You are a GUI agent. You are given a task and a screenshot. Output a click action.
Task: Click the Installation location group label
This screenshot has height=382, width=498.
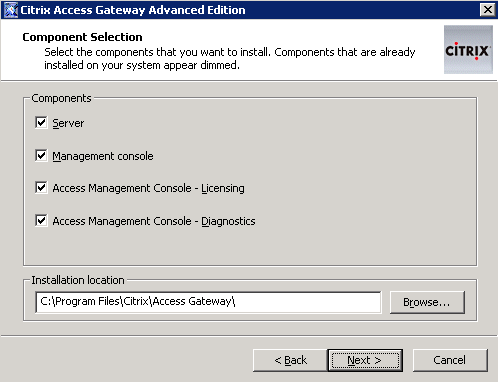(x=78, y=280)
